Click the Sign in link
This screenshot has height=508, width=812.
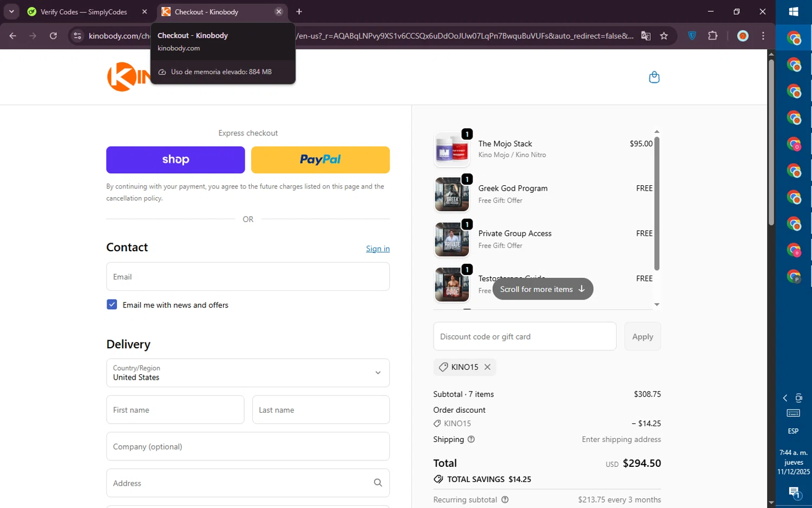coord(378,249)
